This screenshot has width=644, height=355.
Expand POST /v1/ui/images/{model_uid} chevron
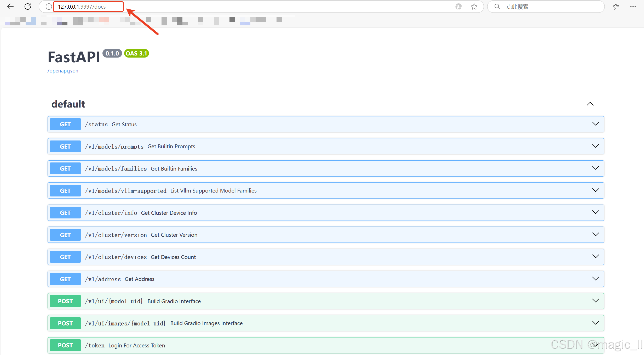click(x=595, y=323)
